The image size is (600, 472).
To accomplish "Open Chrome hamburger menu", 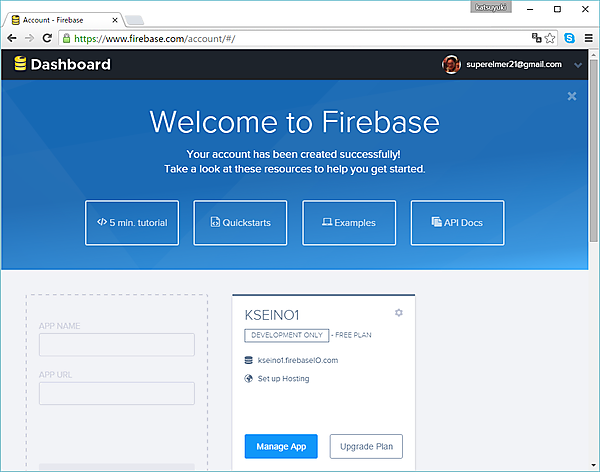I will [x=589, y=38].
